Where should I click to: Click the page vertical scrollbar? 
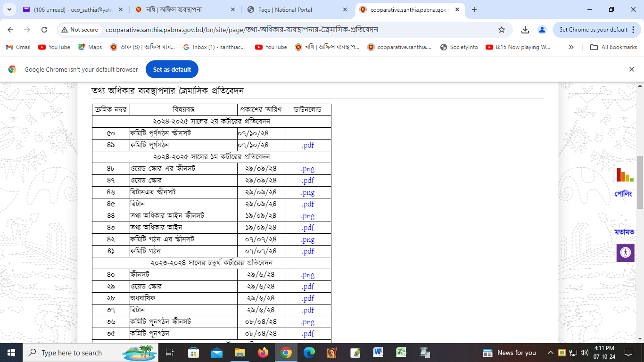pos(640,182)
